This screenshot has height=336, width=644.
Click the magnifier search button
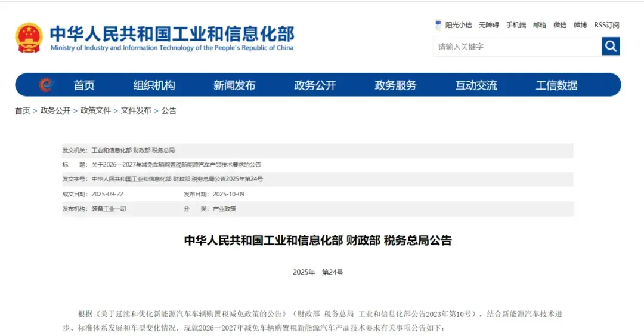tap(611, 46)
